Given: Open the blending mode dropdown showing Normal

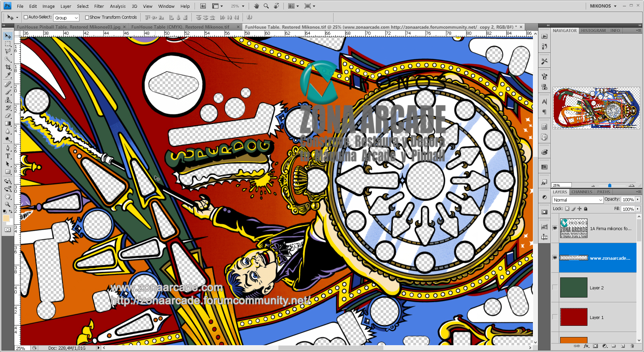Looking at the screenshot, I should click(x=577, y=200).
